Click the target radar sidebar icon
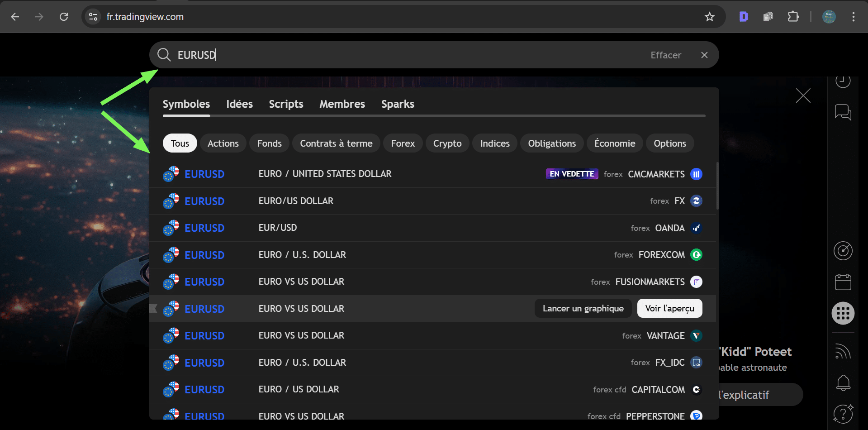 (x=843, y=251)
